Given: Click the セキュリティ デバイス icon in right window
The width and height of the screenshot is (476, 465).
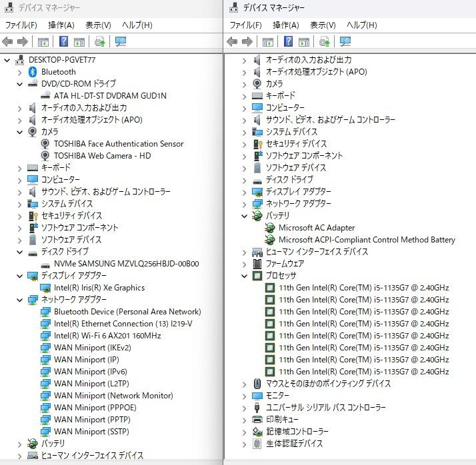Looking at the screenshot, I should click(257, 144).
